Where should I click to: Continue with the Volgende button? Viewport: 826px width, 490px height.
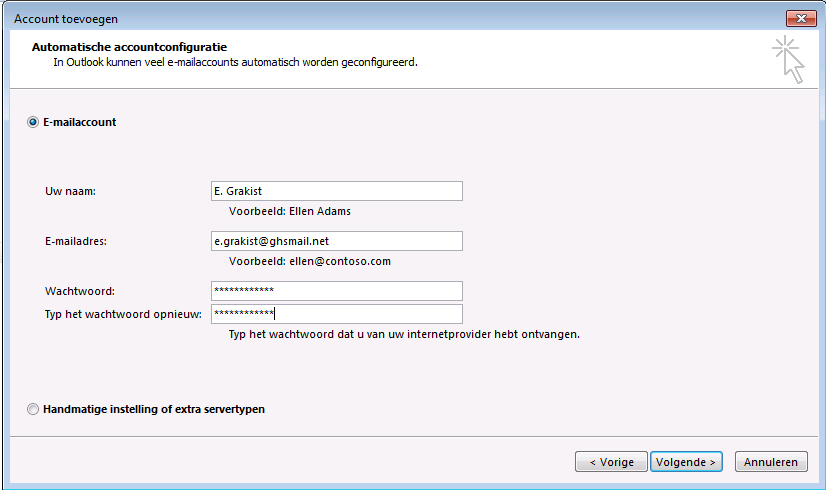pyautogui.click(x=686, y=462)
